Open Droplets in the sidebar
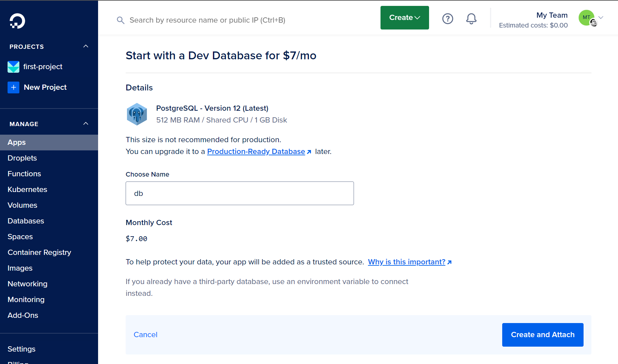This screenshot has height=364, width=618. tap(22, 158)
